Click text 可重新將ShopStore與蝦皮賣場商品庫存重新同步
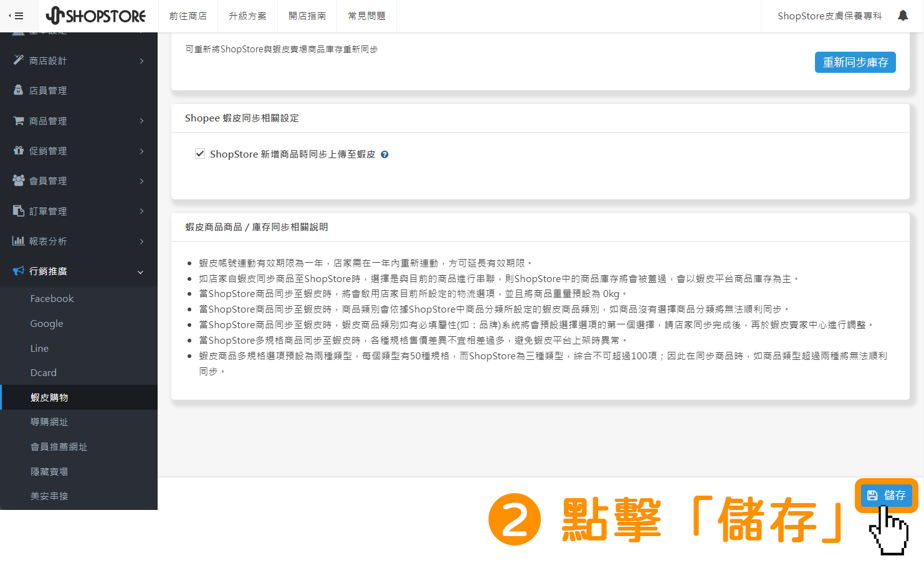 282,49
